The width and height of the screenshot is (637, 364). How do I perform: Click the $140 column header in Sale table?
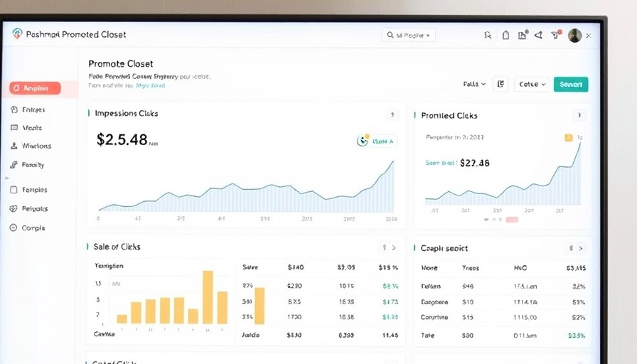pyautogui.click(x=295, y=267)
